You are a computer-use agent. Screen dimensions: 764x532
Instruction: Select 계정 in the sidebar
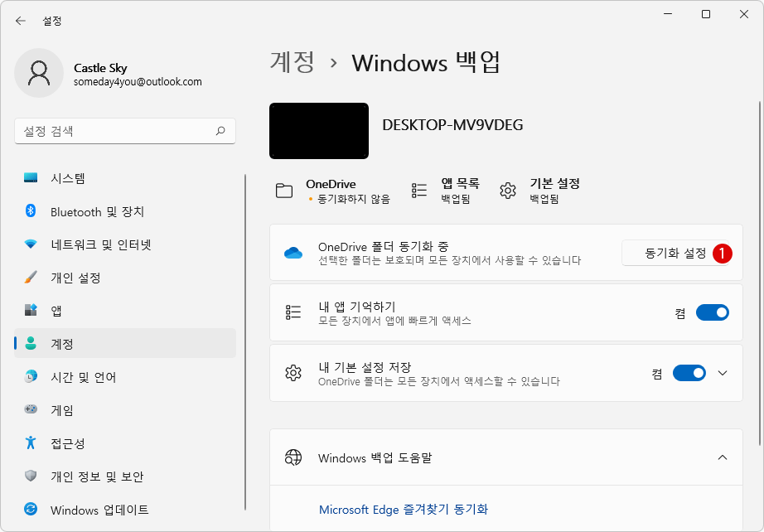[125, 343]
